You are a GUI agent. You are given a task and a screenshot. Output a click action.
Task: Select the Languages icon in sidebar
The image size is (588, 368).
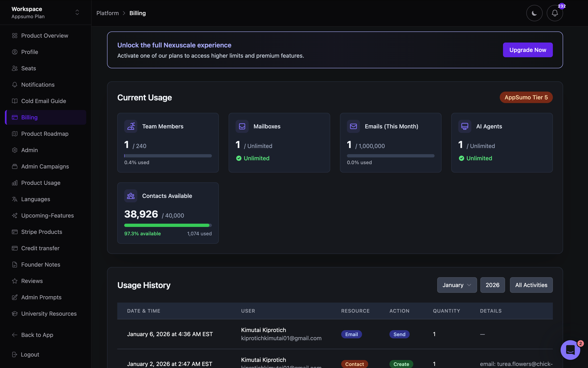pyautogui.click(x=15, y=199)
